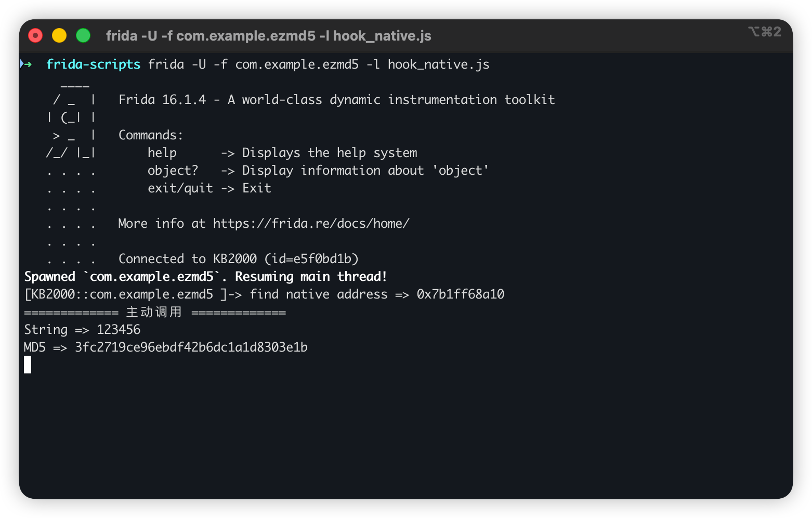The height and width of the screenshot is (518, 812).
Task: Click the yellow minimize window button
Action: point(59,35)
